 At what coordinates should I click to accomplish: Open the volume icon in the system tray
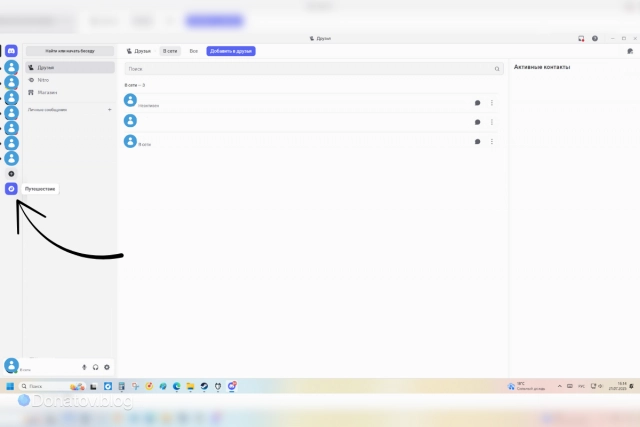coord(600,386)
